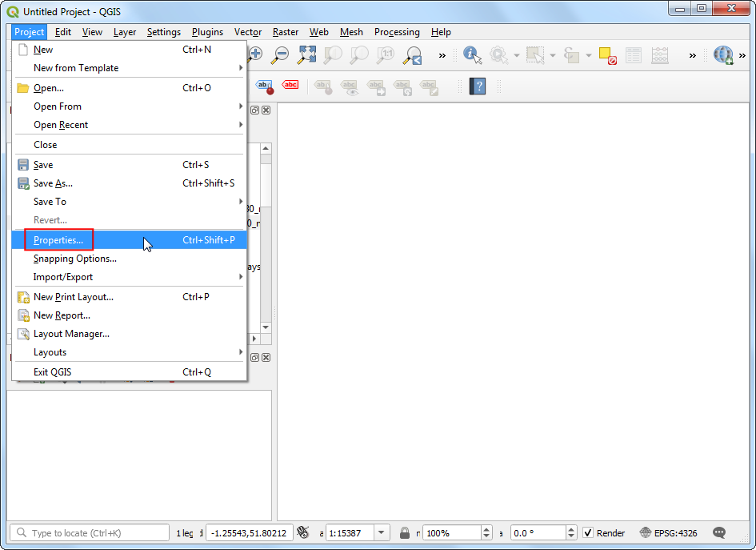Click upper panel scrollbar up arrow
756x550 pixels.
(x=266, y=148)
